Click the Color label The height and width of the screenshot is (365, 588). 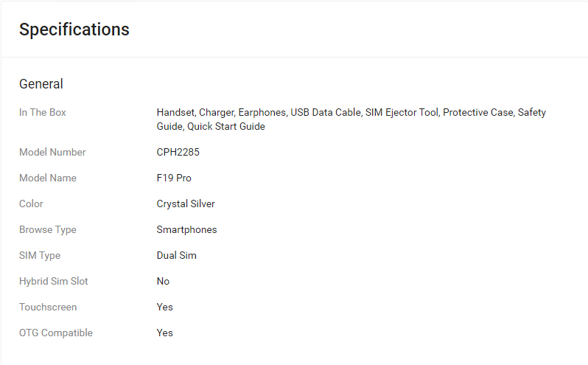click(x=31, y=204)
